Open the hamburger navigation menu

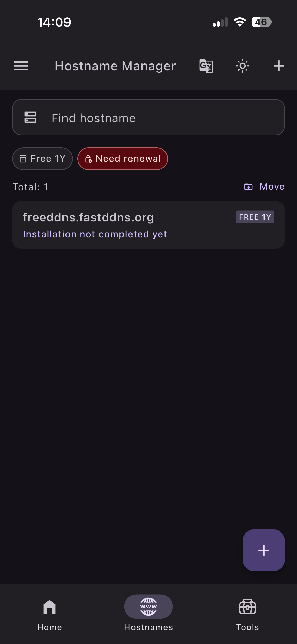(21, 66)
